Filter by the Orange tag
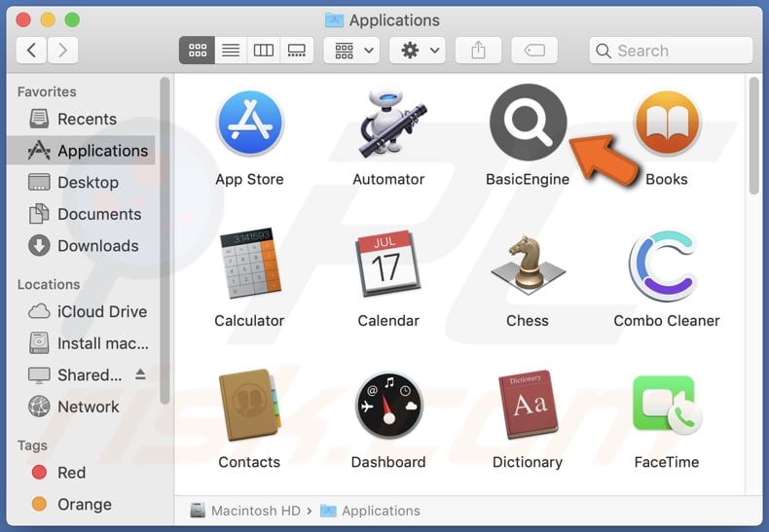 click(x=81, y=504)
